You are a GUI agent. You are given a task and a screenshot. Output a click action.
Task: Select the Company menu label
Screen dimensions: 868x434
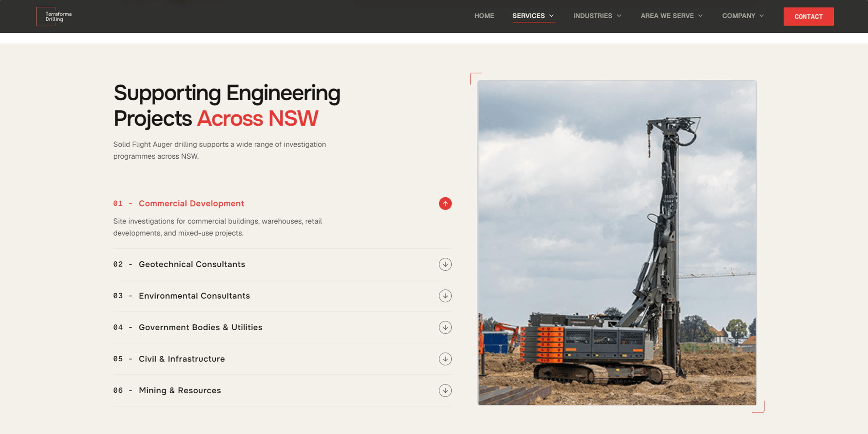click(x=738, y=16)
